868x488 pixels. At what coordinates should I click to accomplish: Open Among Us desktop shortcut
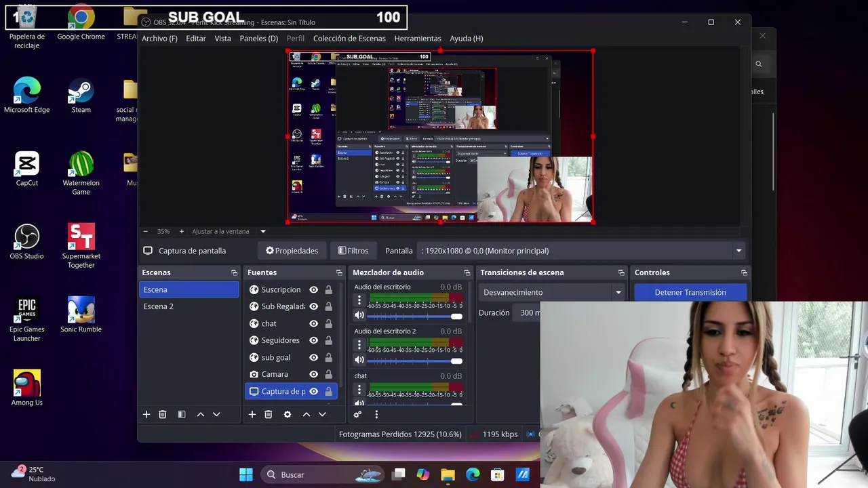(27, 388)
